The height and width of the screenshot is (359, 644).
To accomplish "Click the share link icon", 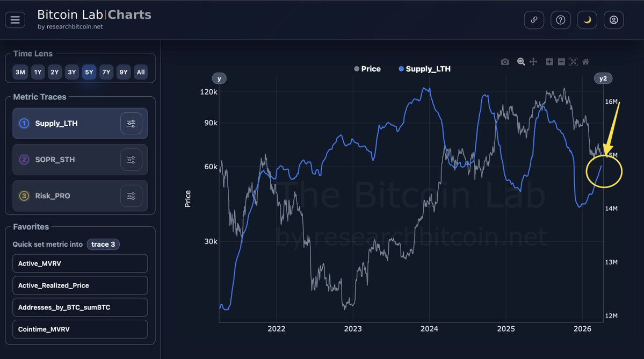I will (534, 20).
